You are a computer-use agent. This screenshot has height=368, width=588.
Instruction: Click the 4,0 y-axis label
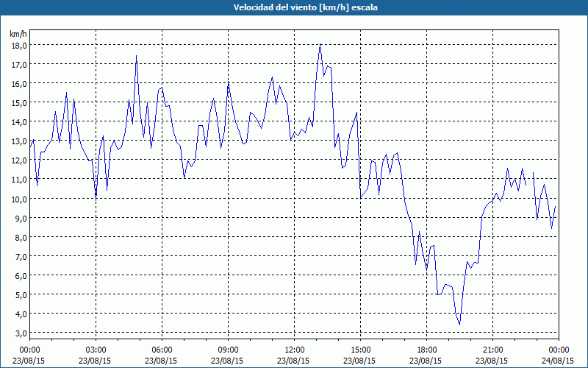pos(21,314)
